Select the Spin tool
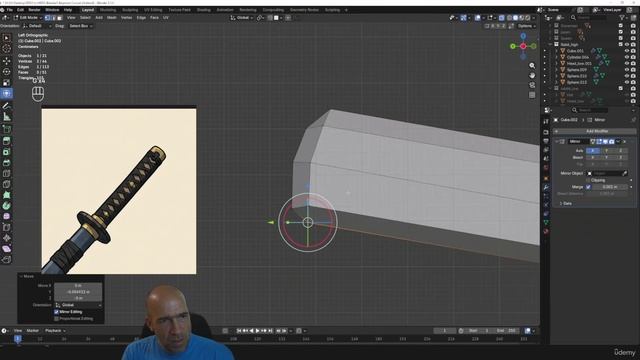This screenshot has width=640, height=360. click(7, 206)
